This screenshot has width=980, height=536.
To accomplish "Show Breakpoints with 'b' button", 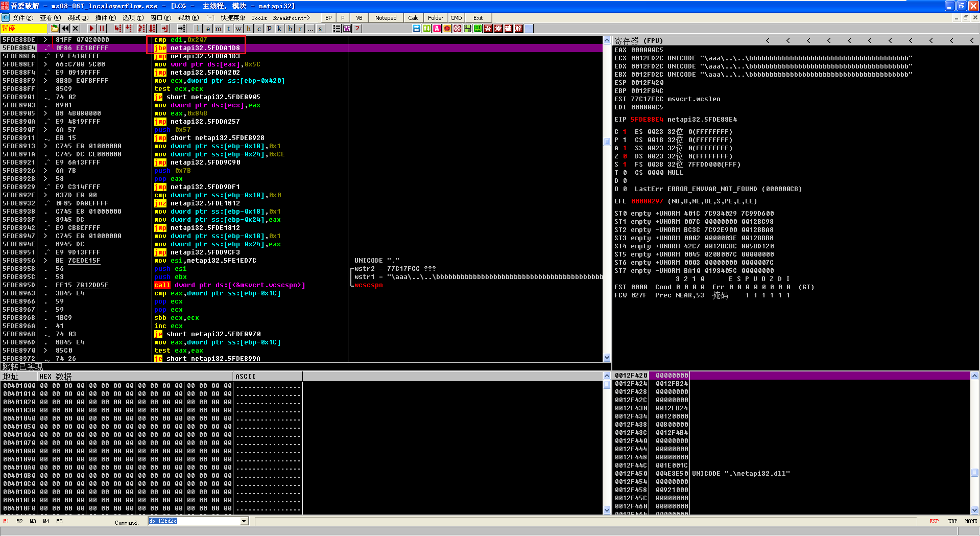I will (290, 29).
